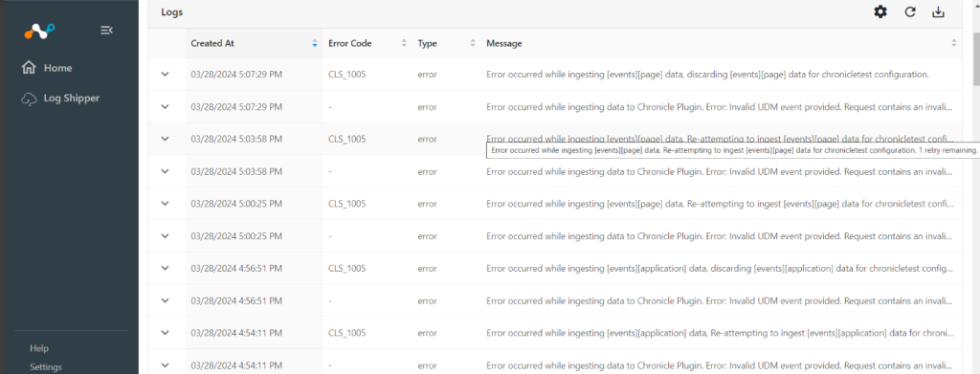Image resolution: width=980 pixels, height=374 pixels.
Task: Download the logs with the download icon
Action: [x=938, y=11]
